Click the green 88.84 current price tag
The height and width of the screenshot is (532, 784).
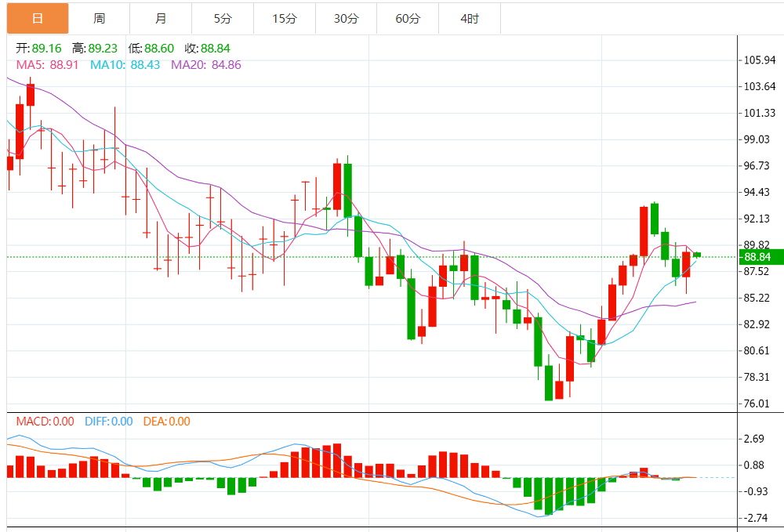click(x=761, y=257)
